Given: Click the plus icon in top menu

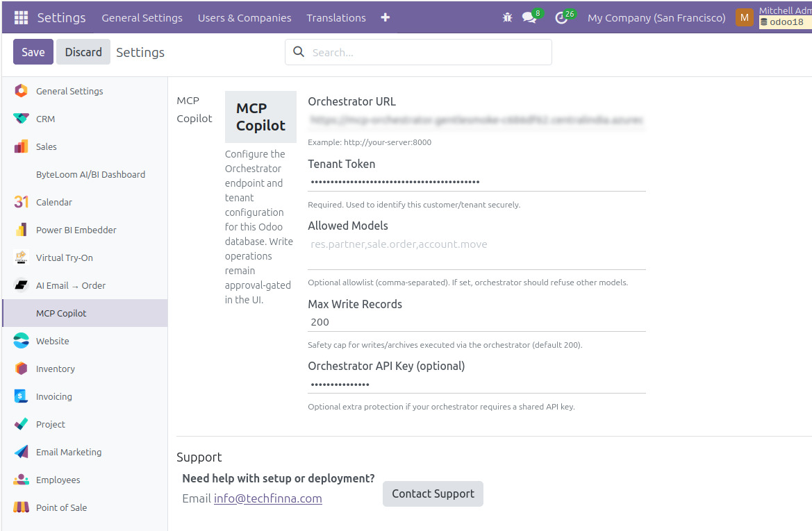Looking at the screenshot, I should pyautogui.click(x=386, y=18).
